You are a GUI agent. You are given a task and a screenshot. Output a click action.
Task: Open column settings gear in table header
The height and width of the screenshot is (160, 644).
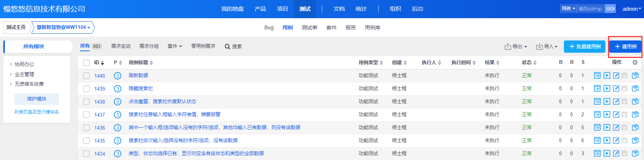point(635,62)
